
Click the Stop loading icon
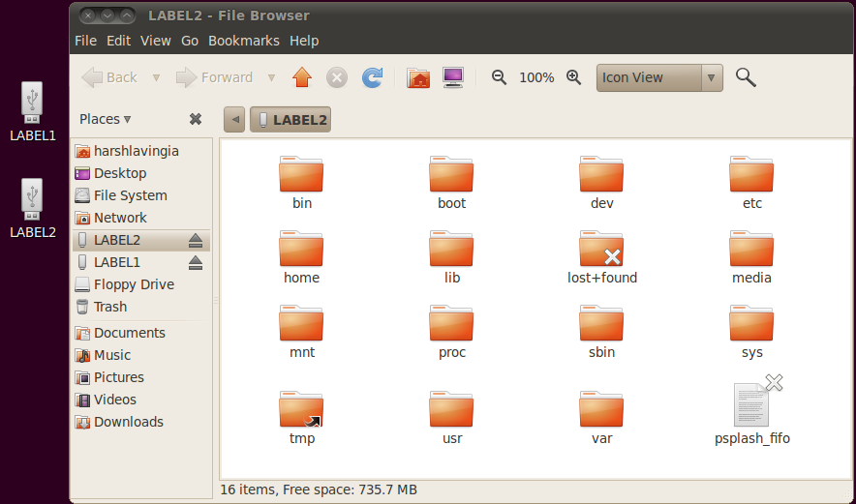tap(337, 78)
